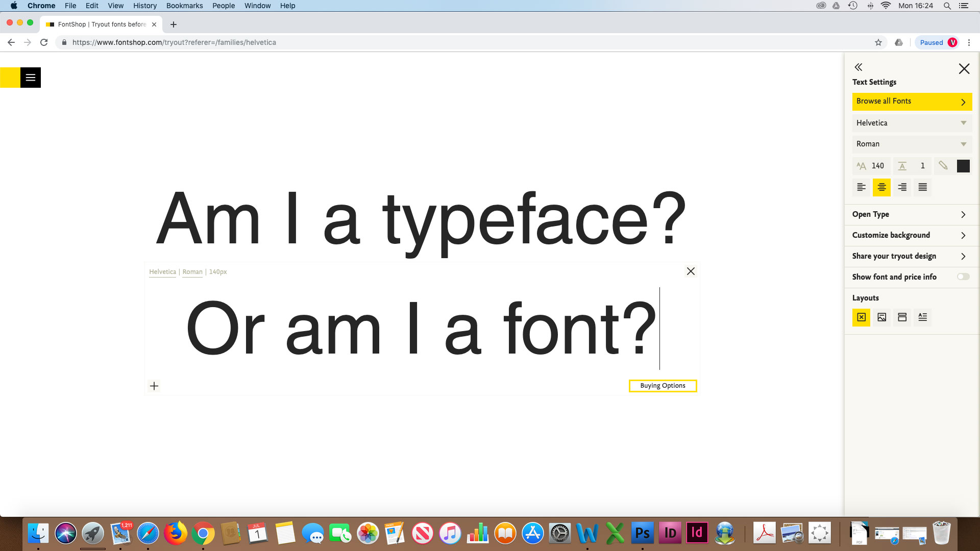Image resolution: width=980 pixels, height=551 pixels.
Task: Select the banner layout icon in Layouts
Action: pos(902,317)
